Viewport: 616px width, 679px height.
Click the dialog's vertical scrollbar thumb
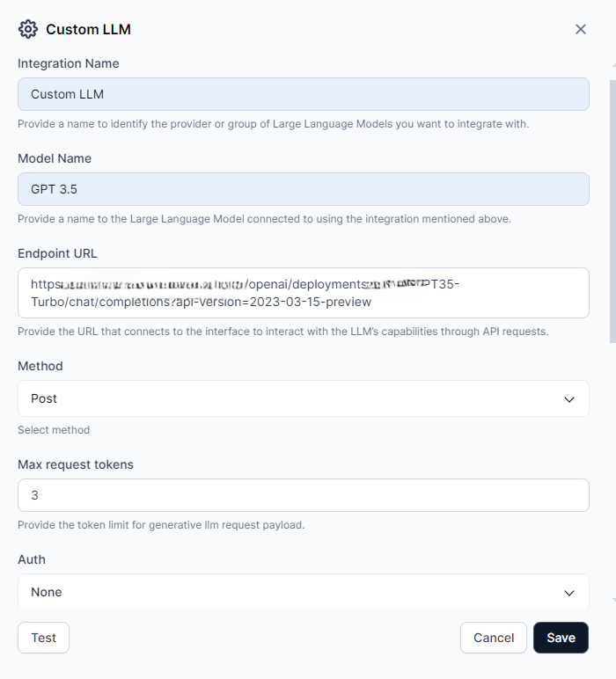(x=613, y=211)
